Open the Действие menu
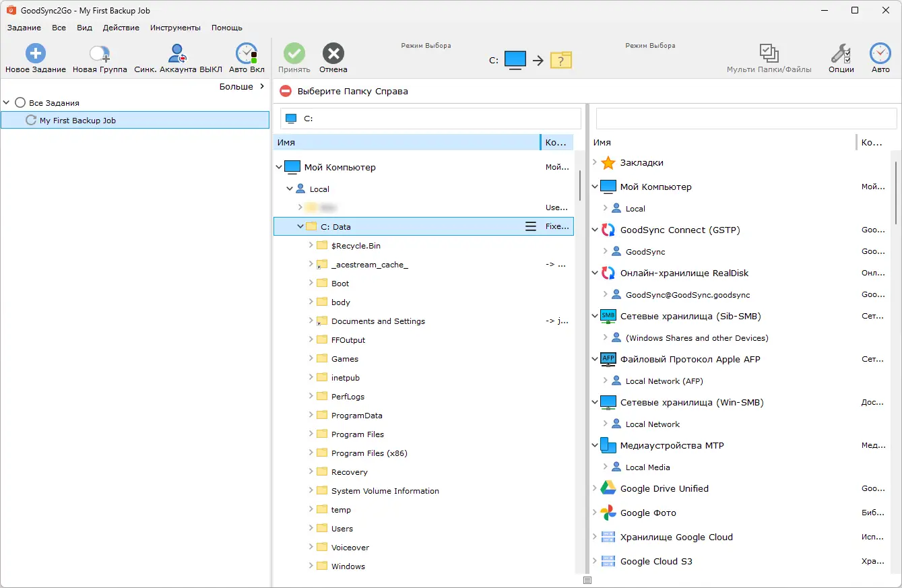The height and width of the screenshot is (588, 902). (121, 28)
